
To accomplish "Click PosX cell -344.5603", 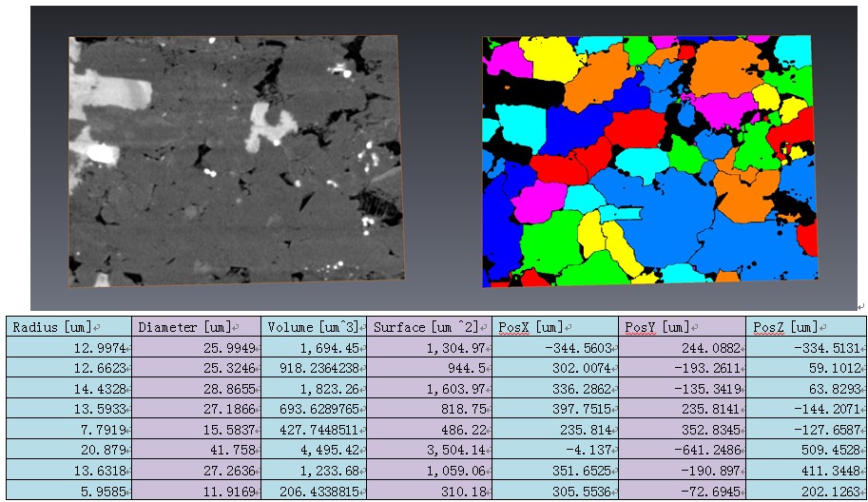I will coord(555,348).
